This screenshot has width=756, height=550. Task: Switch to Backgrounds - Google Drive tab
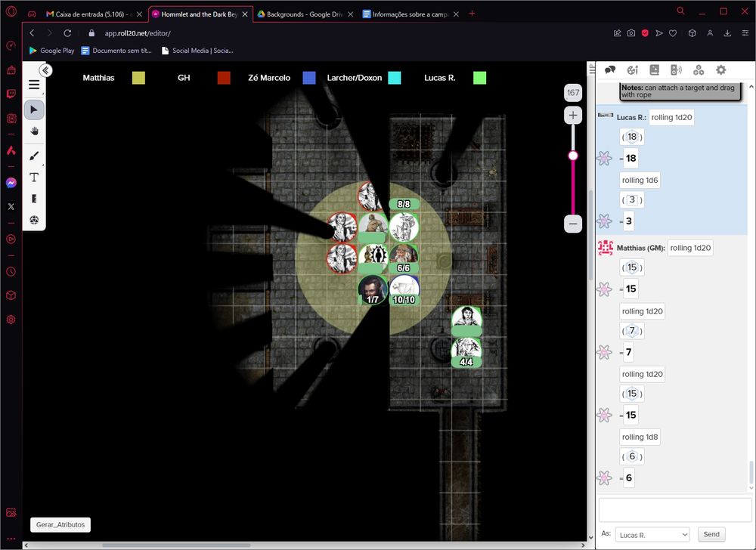coord(305,14)
